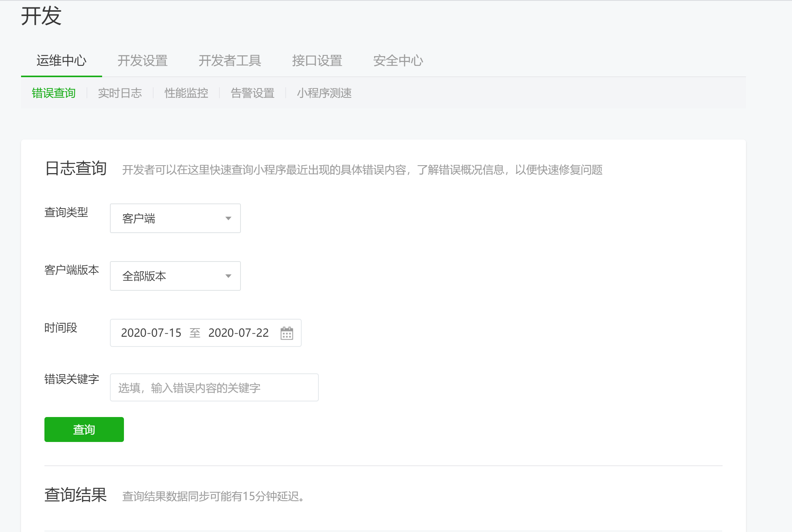
Task: Switch to the 运维中心 tab
Action: pos(61,61)
